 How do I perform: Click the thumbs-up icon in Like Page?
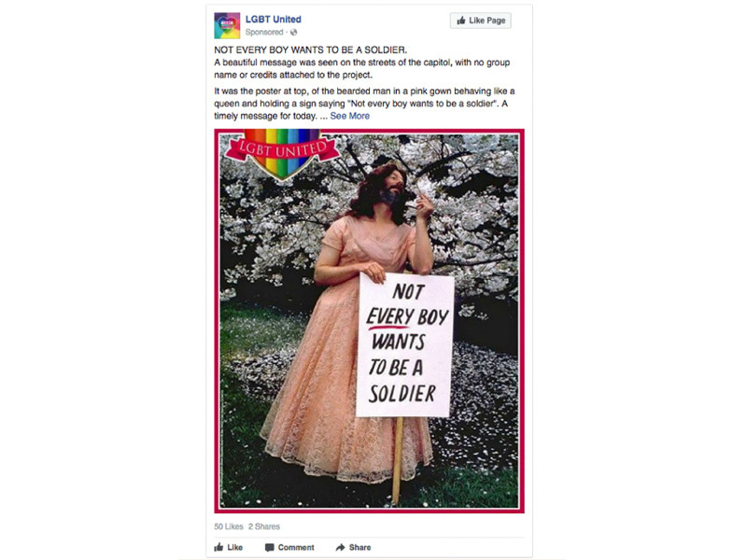pos(461,21)
